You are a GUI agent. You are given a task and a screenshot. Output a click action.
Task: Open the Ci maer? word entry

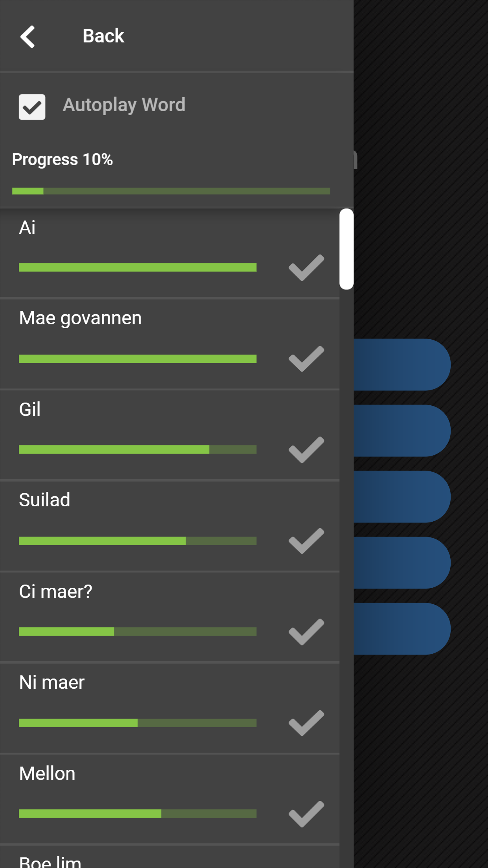point(55,591)
